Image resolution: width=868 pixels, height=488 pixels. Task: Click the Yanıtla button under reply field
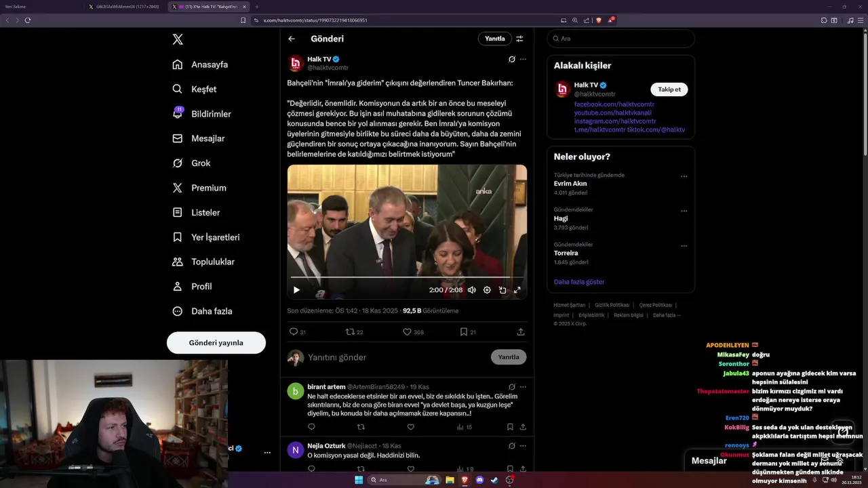click(x=509, y=357)
